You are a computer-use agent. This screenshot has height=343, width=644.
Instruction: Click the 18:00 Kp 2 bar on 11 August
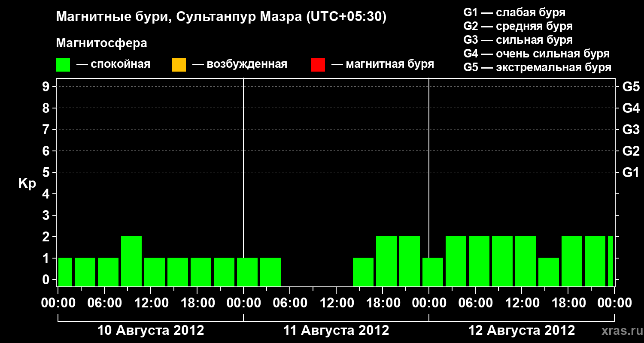pyautogui.click(x=386, y=261)
